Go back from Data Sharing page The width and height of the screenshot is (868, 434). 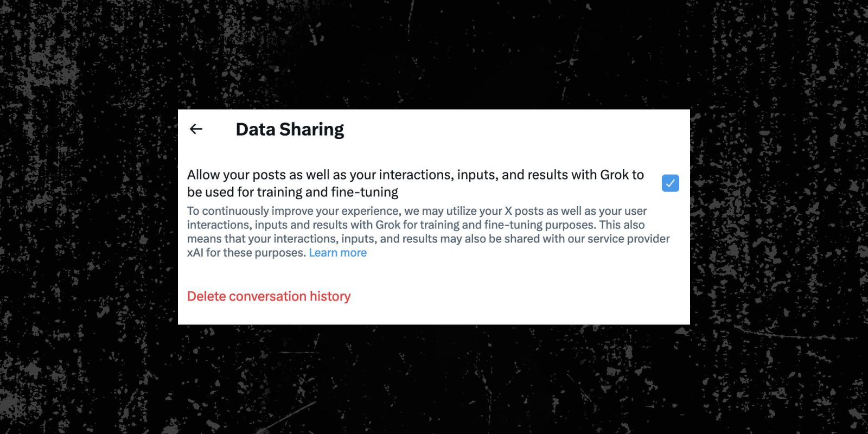click(x=196, y=129)
